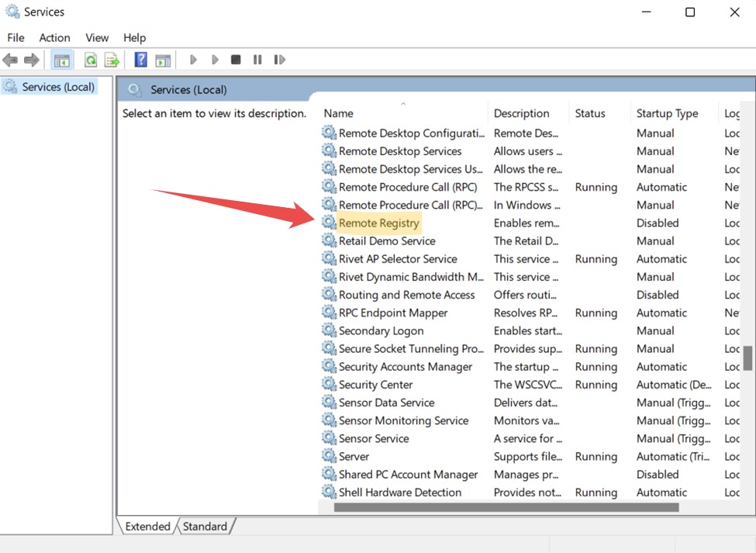Select Services (Local) in the console tree
The image size is (756, 553).
[x=58, y=87]
